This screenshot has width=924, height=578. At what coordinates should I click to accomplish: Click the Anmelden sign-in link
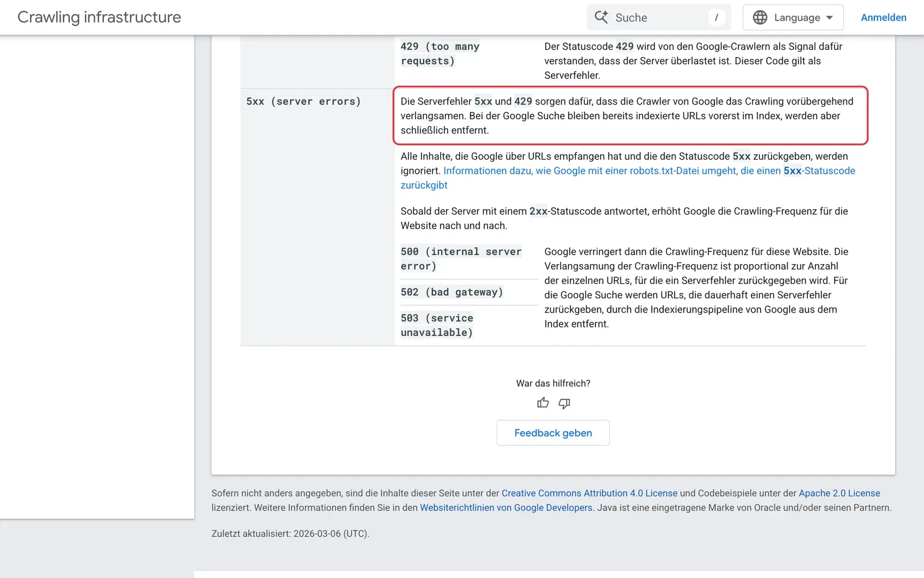coord(884,17)
